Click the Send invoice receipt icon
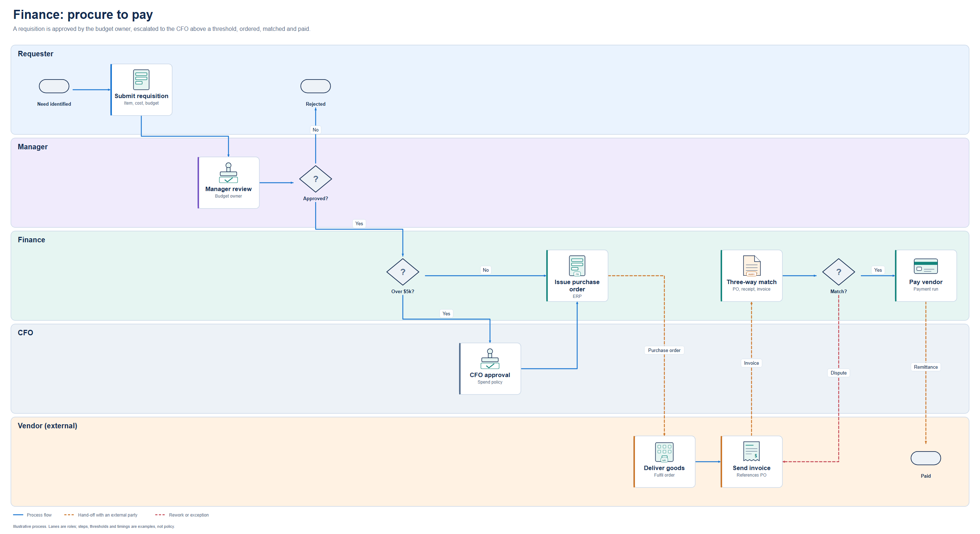980x534 pixels. (752, 452)
